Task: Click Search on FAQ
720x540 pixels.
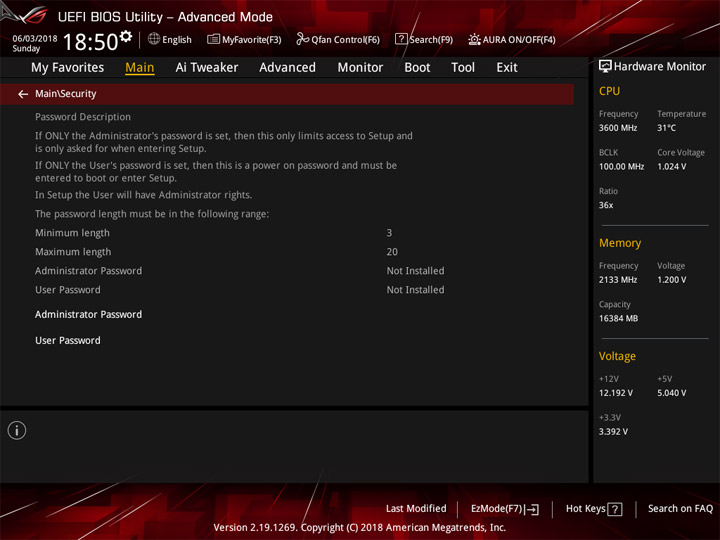Action: click(x=681, y=509)
